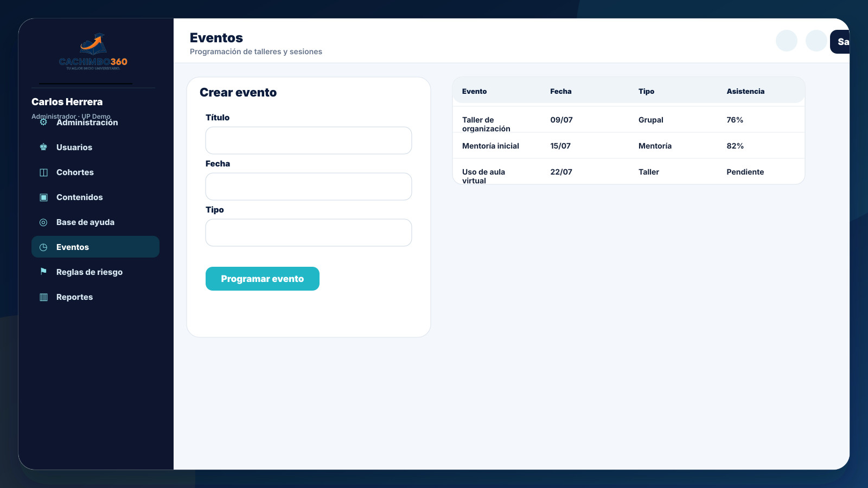Click the Programar evento button
The image size is (868, 488).
[x=263, y=279]
